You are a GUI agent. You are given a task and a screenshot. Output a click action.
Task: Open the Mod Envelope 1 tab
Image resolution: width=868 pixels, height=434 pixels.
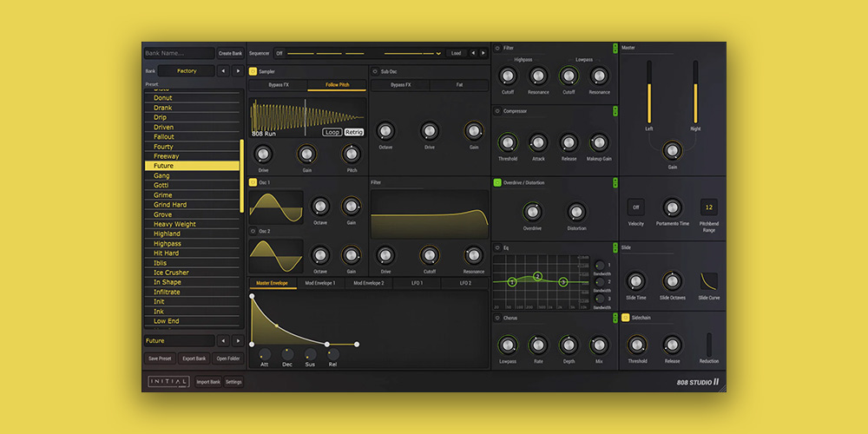[320, 283]
